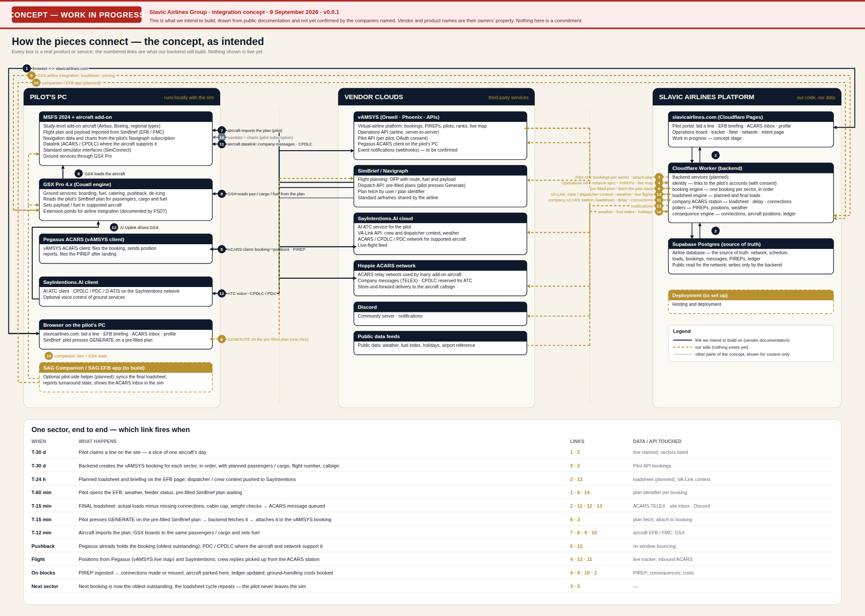This screenshot has width=865, height=616.
Task: Click the 'vAMSYS (Orwell · Phoenix · APIs)' header
Action: (440, 117)
